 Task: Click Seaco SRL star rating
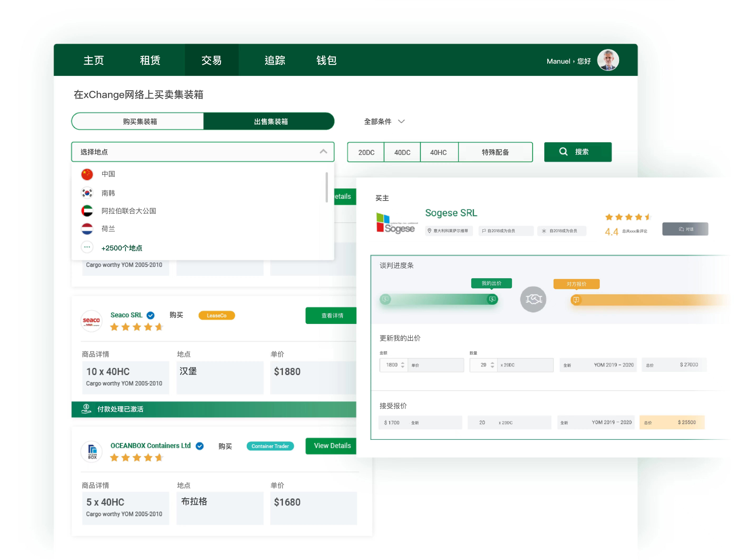(x=136, y=327)
